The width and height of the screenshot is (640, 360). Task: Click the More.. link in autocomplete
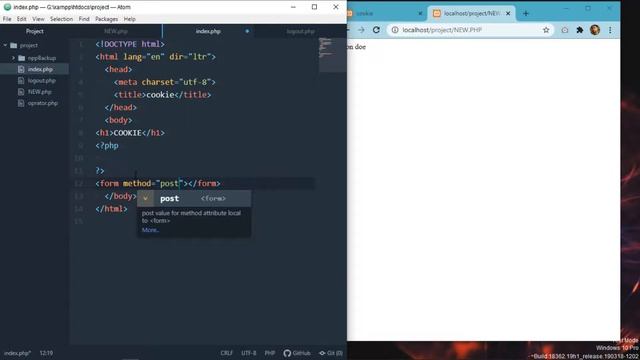click(150, 230)
